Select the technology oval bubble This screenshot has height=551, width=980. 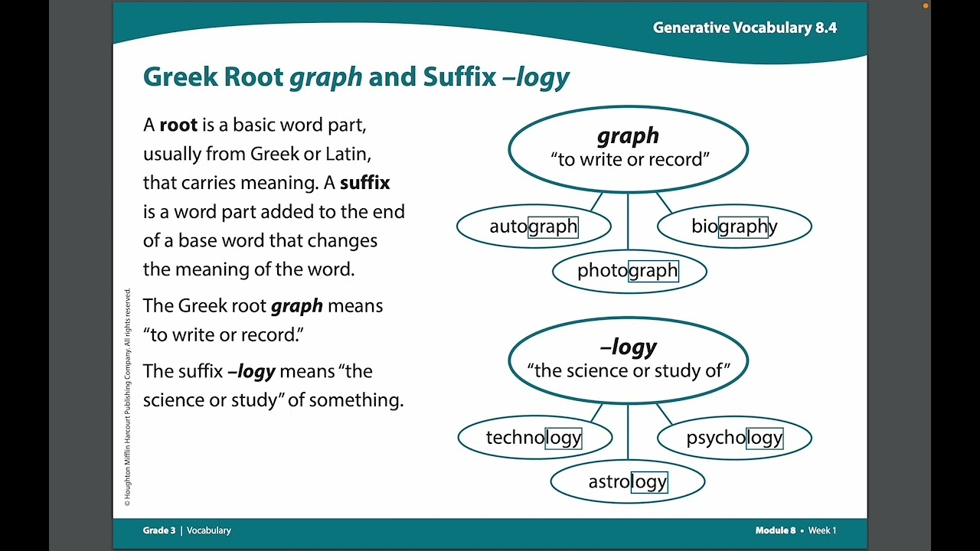[534, 438]
